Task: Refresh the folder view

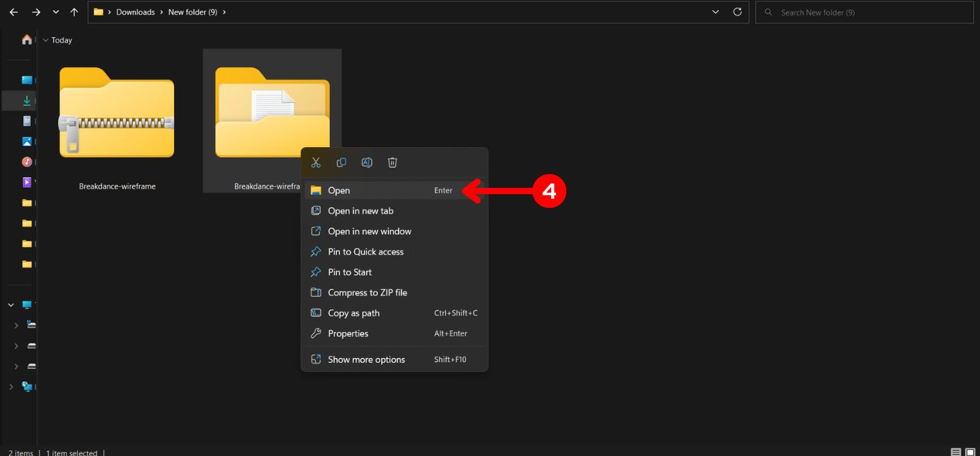Action: point(737,12)
